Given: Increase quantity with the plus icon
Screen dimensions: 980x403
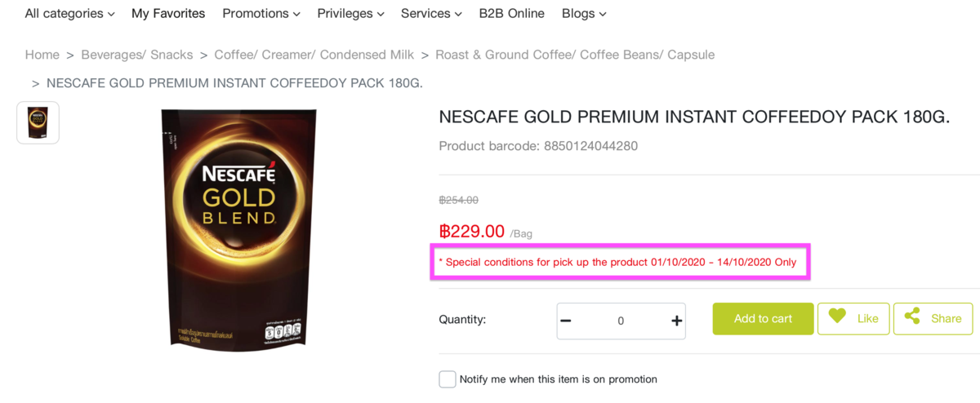Looking at the screenshot, I should [x=676, y=321].
